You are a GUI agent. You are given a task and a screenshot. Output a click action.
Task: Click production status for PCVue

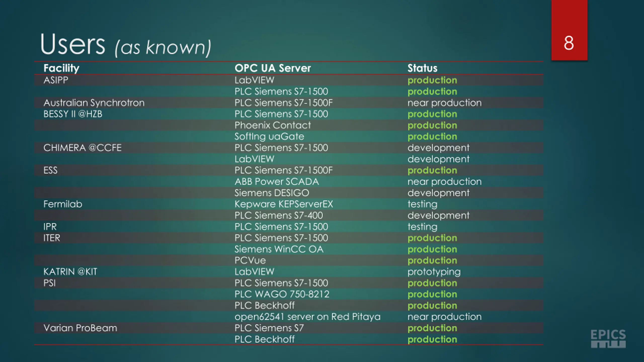pyautogui.click(x=432, y=261)
